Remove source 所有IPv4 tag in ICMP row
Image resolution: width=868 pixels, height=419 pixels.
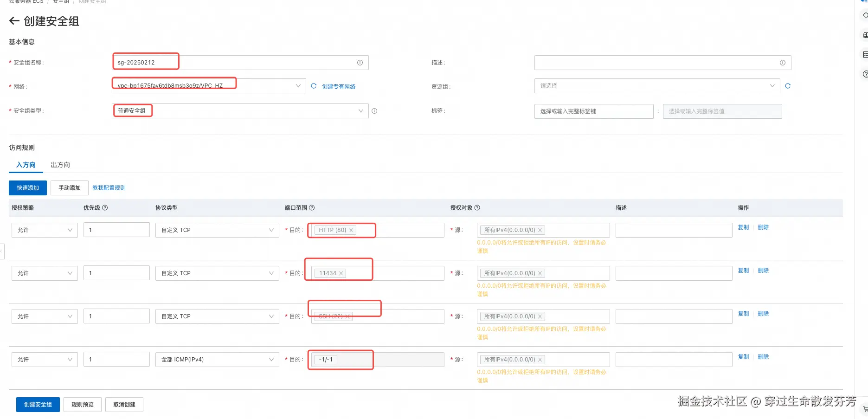pos(540,360)
